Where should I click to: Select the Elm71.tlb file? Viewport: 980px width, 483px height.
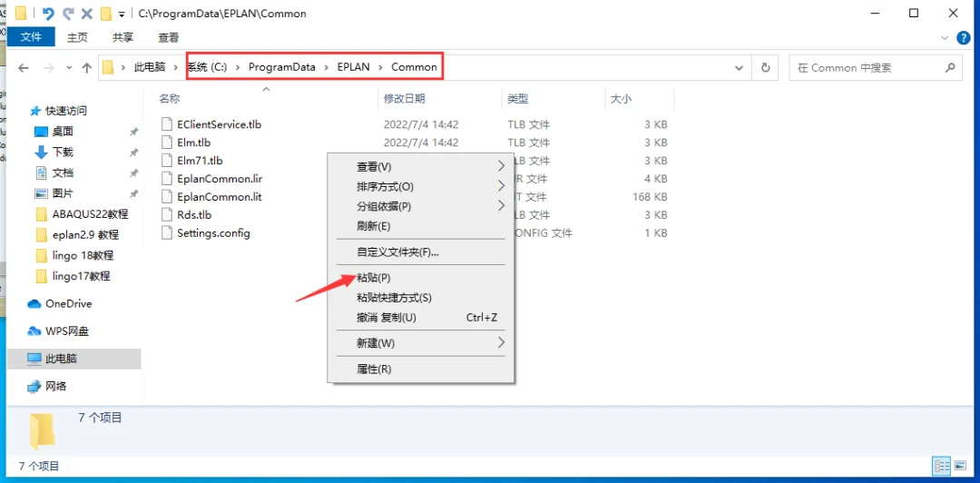(x=200, y=161)
